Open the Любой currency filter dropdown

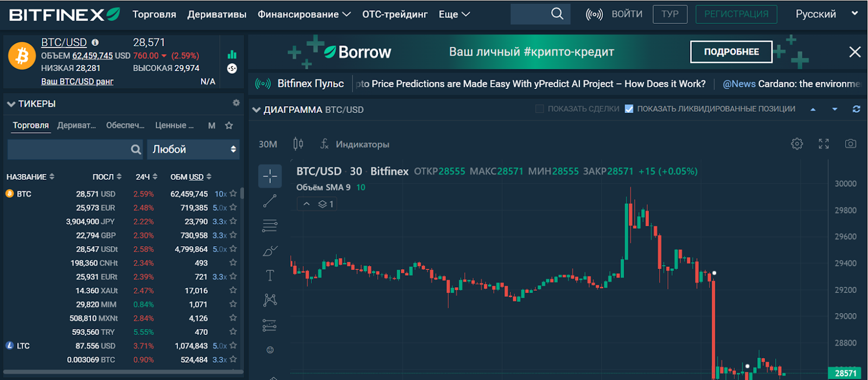[194, 149]
